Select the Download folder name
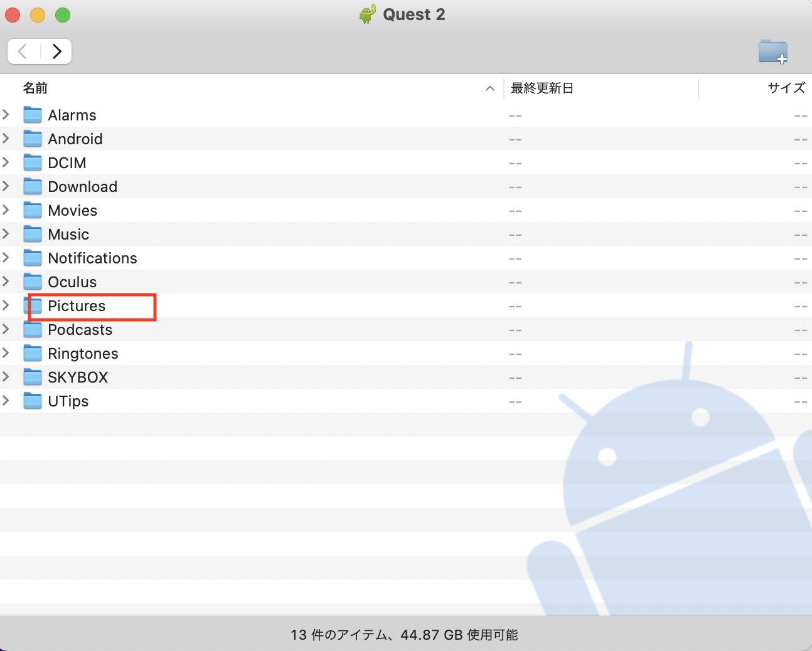The height and width of the screenshot is (651, 812). pyautogui.click(x=83, y=187)
